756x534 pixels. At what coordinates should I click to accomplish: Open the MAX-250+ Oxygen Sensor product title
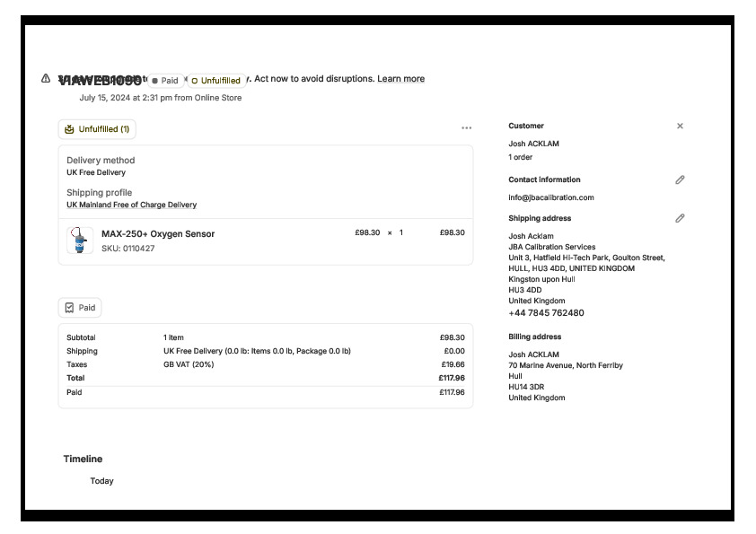coord(157,234)
